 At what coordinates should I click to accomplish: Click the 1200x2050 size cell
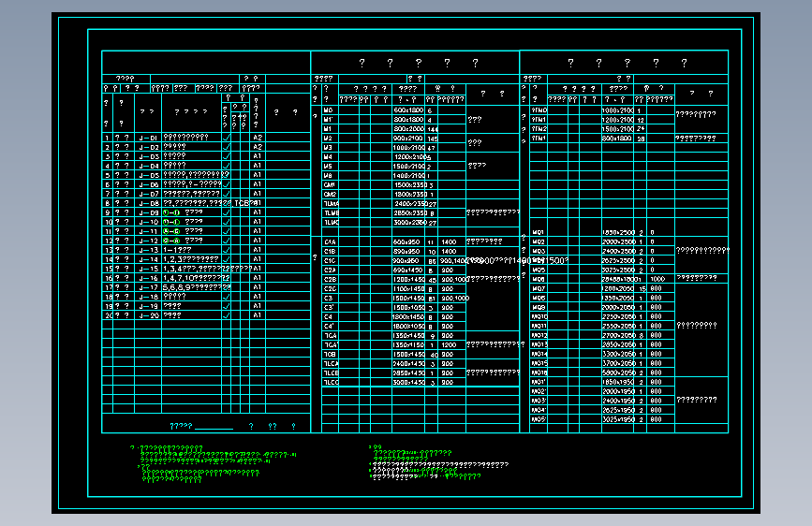click(x=618, y=288)
